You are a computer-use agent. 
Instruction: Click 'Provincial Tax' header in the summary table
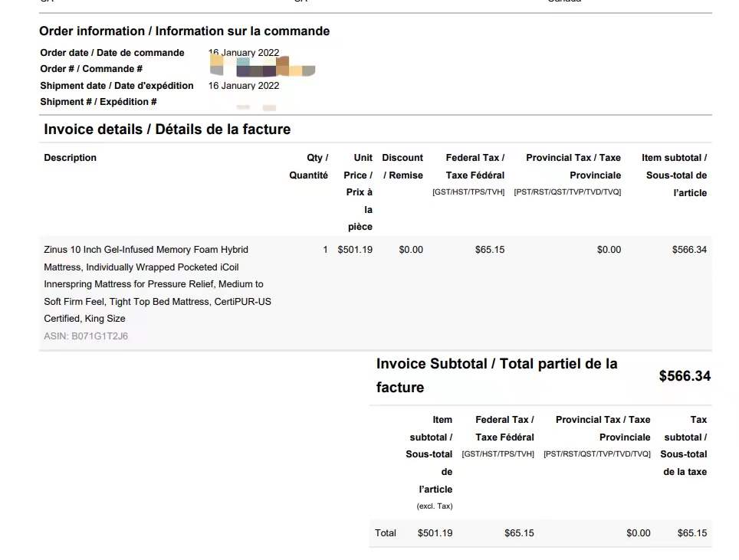tap(596, 437)
